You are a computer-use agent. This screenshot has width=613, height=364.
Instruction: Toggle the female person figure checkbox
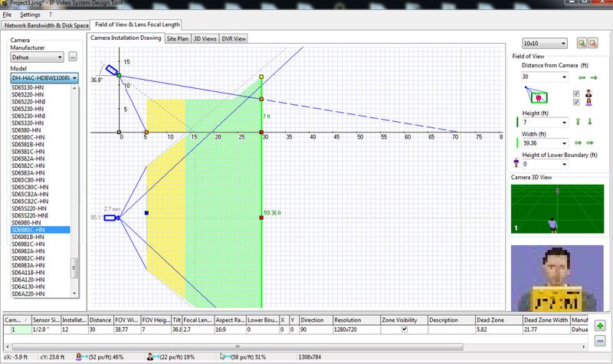tap(577, 102)
